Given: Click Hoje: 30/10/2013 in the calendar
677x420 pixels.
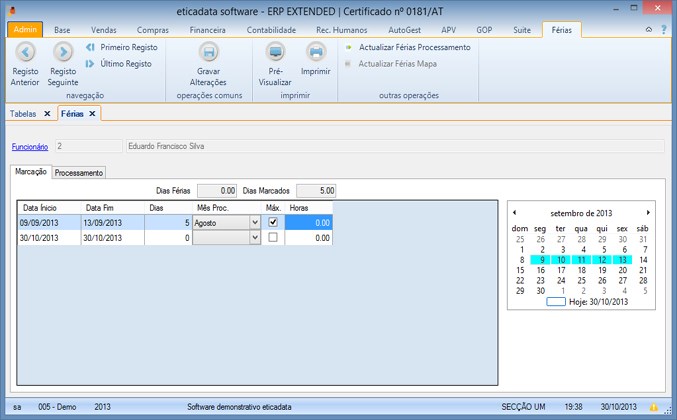Looking at the screenshot, I should click(597, 301).
